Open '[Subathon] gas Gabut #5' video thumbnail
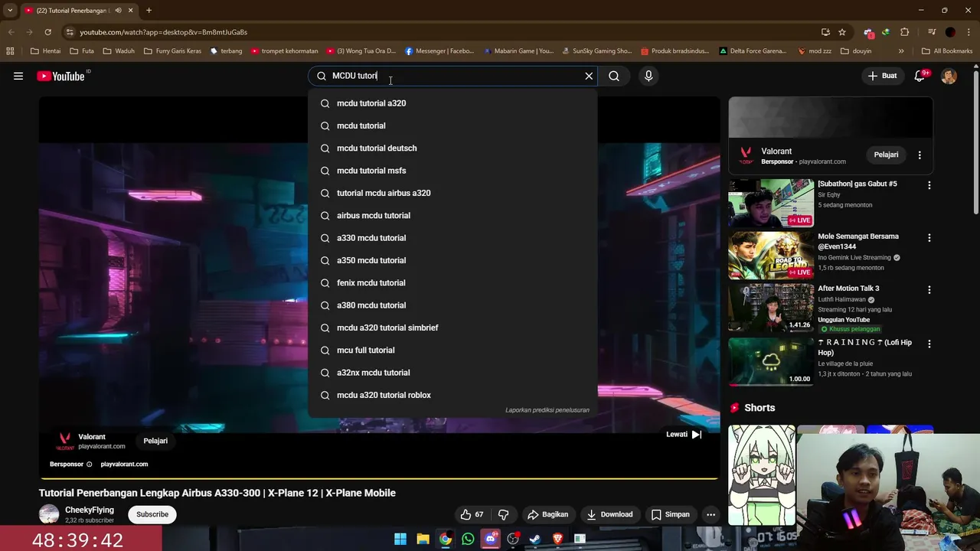 (771, 203)
